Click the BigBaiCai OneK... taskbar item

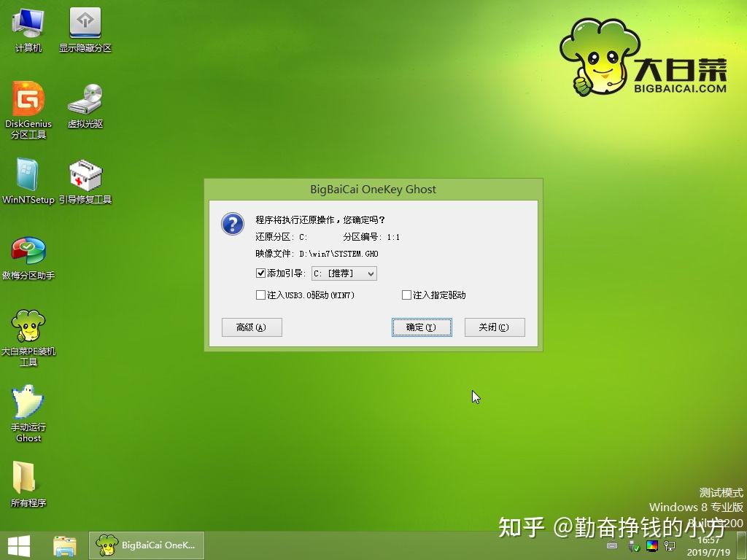(x=146, y=545)
